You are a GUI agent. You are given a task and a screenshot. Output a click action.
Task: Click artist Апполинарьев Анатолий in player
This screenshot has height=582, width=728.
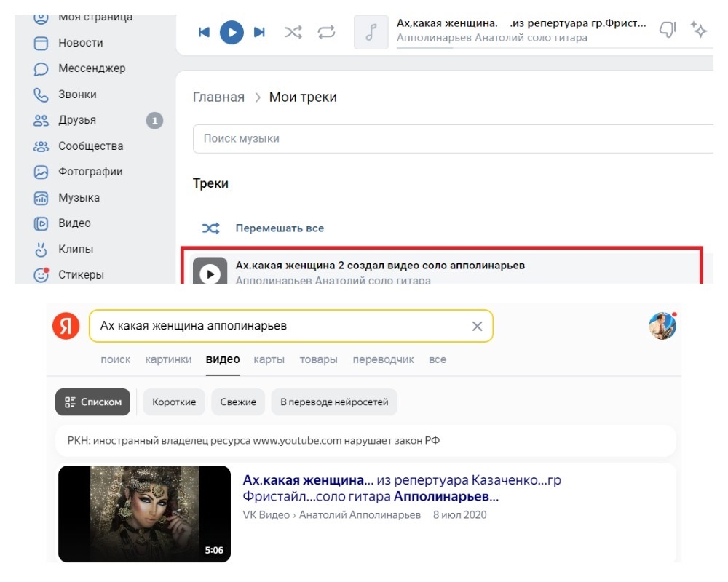point(491,38)
